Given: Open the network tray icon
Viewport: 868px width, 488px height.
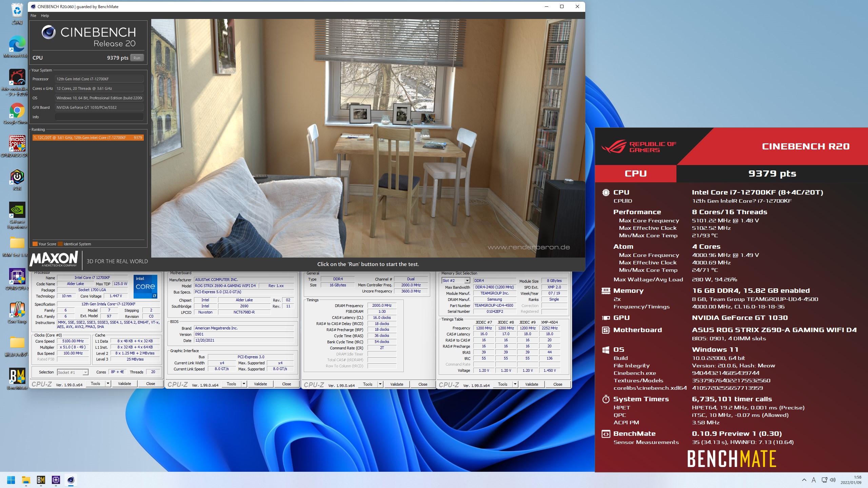Looking at the screenshot, I should (x=824, y=480).
